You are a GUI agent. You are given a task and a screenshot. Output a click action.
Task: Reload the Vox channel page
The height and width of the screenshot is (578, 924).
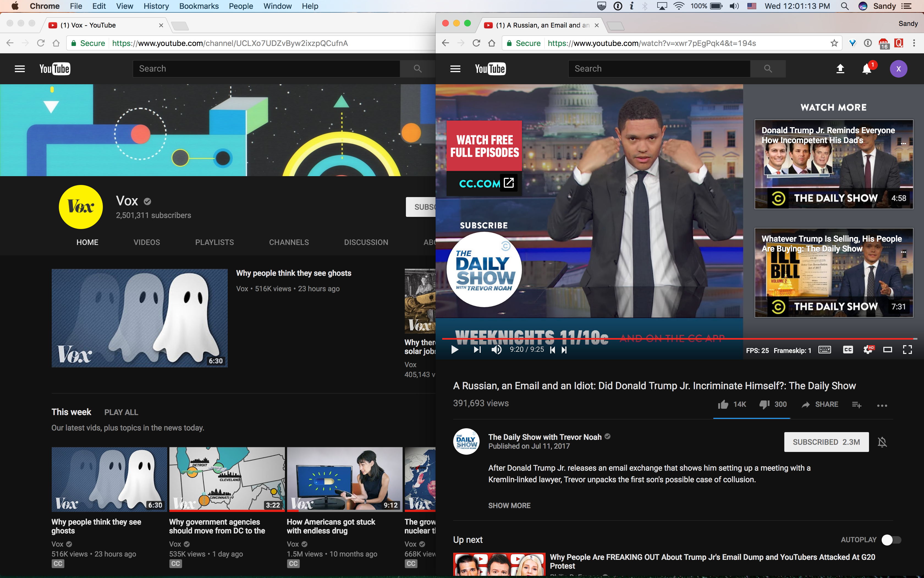point(40,43)
